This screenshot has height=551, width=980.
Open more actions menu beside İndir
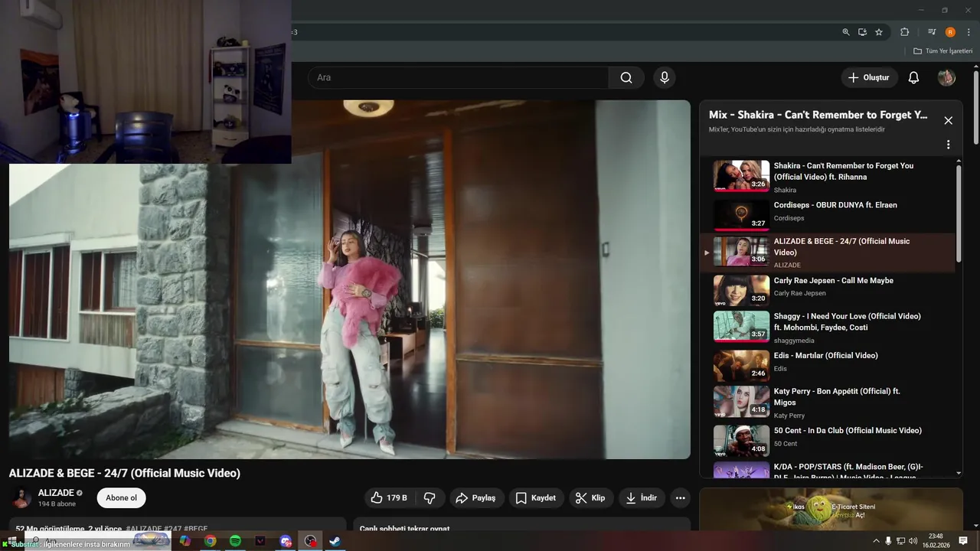point(680,498)
